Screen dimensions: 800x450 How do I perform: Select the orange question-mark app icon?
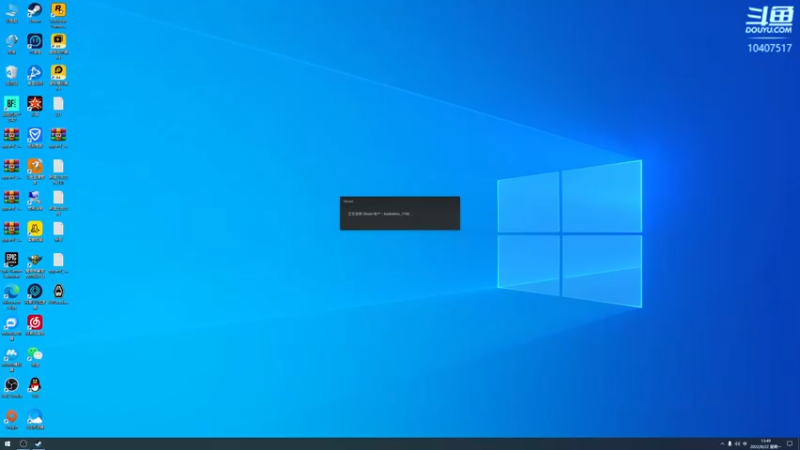[x=35, y=166]
